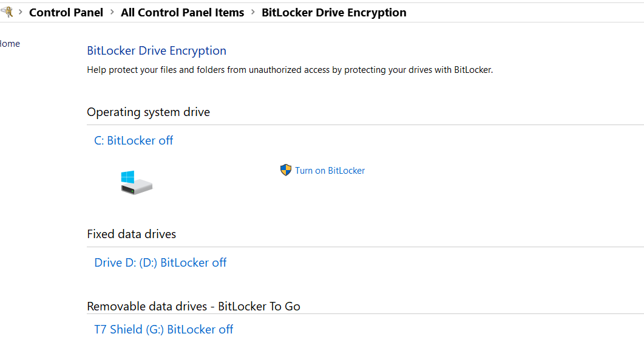Click the BitLocker help description text
Screen dimensions: 644x359
coord(290,70)
